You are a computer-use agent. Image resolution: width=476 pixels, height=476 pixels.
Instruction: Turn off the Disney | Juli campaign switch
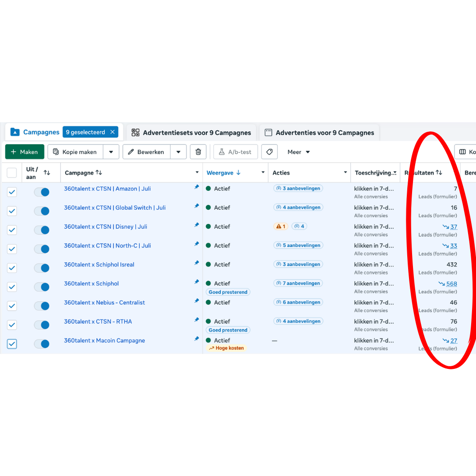click(x=41, y=230)
